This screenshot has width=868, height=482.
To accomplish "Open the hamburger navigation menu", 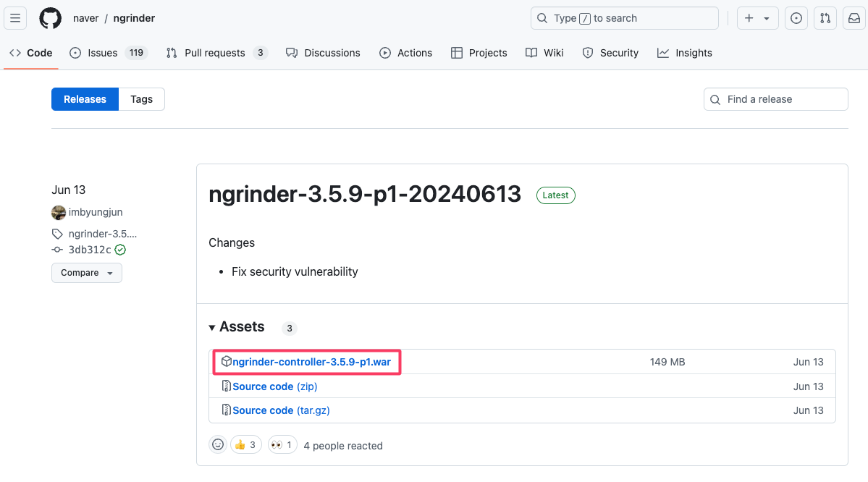I will [15, 18].
